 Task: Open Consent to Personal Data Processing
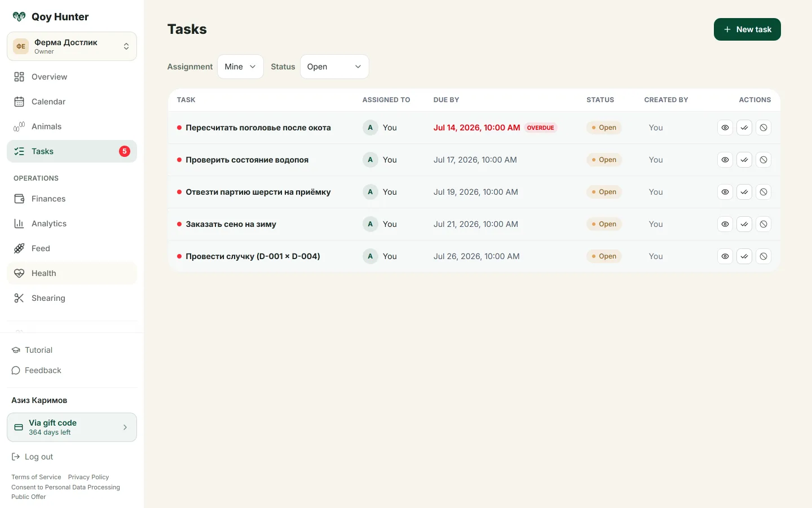coord(65,487)
